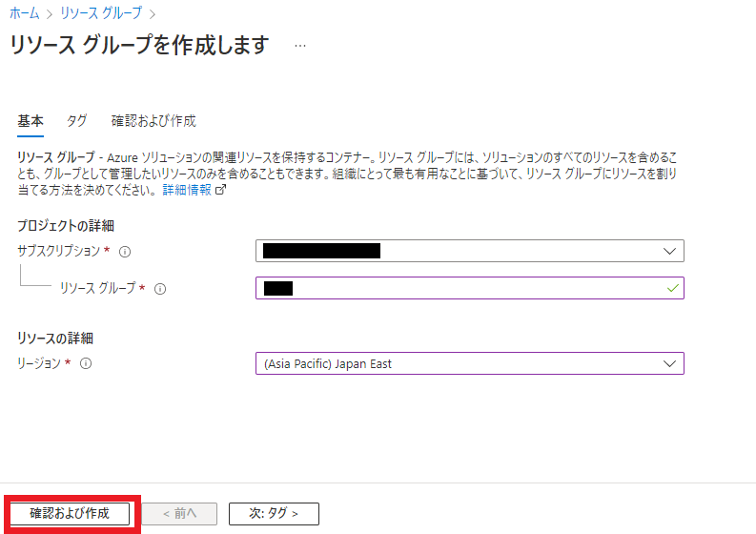The width and height of the screenshot is (756, 534).
Task: Open the 確認および作成 tab at top
Action: [x=153, y=121]
